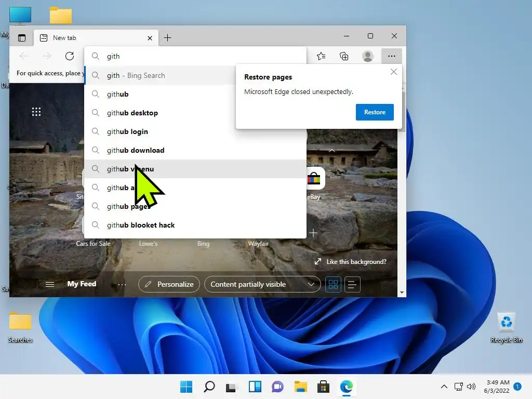The height and width of the screenshot is (399, 532).
Task: Open Windows Start menu
Action: tap(187, 387)
